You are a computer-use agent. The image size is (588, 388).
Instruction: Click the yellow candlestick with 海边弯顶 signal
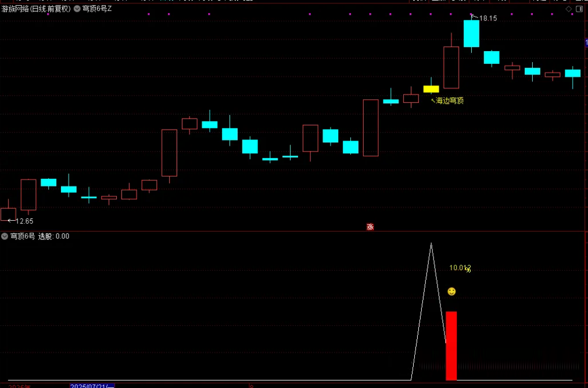(431, 89)
